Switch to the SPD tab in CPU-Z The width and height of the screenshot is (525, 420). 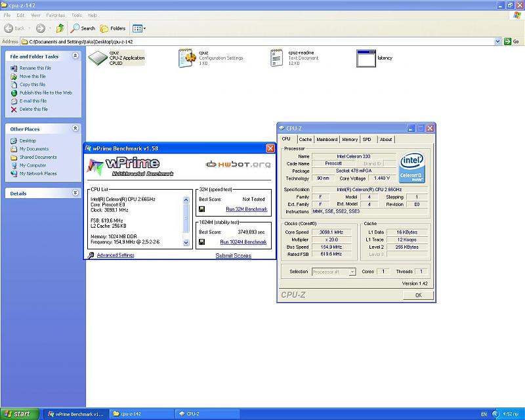(367, 139)
